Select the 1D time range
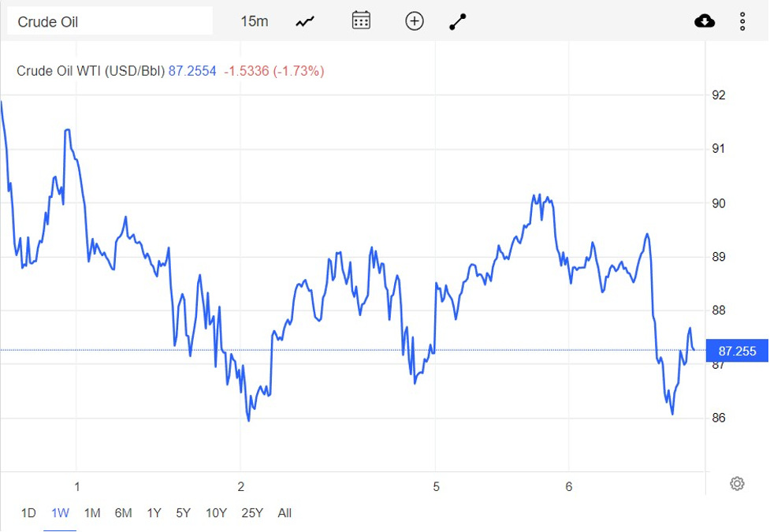Viewport: 770px width, 532px height. click(x=28, y=513)
